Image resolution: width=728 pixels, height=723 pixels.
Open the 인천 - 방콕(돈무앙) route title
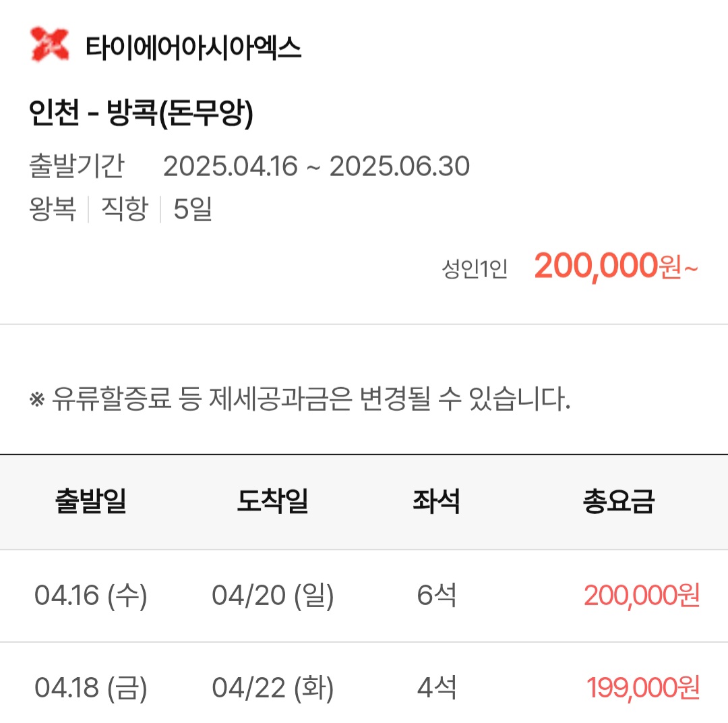coord(141,113)
